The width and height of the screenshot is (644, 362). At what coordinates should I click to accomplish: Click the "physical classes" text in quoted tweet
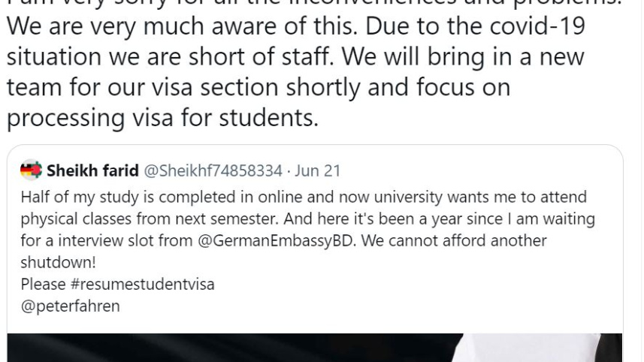[x=72, y=219]
